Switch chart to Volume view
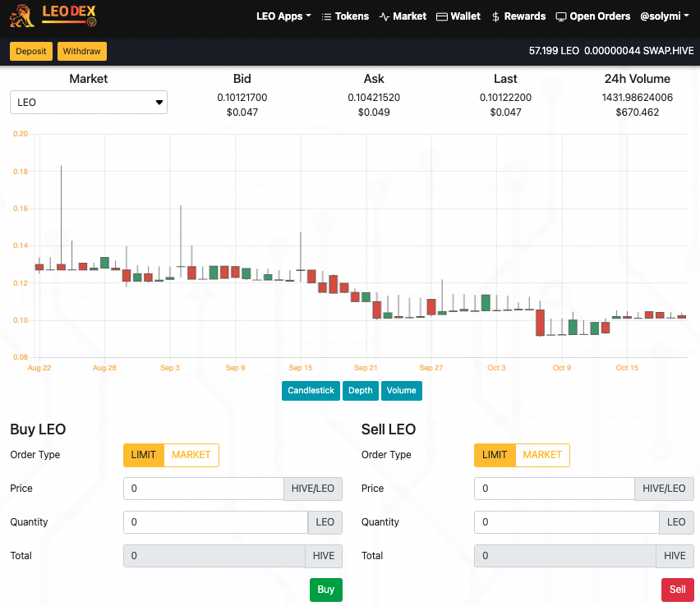This screenshot has width=700, height=606. pyautogui.click(x=401, y=391)
